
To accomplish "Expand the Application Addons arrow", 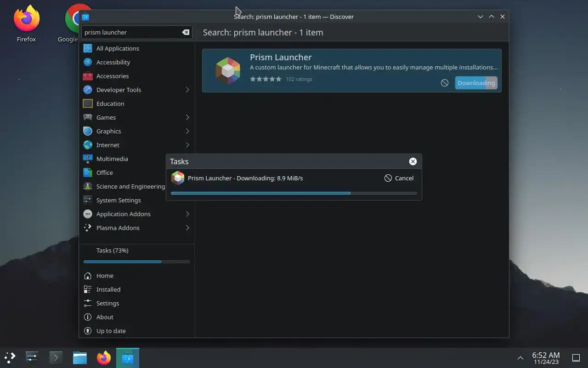I will tap(187, 214).
